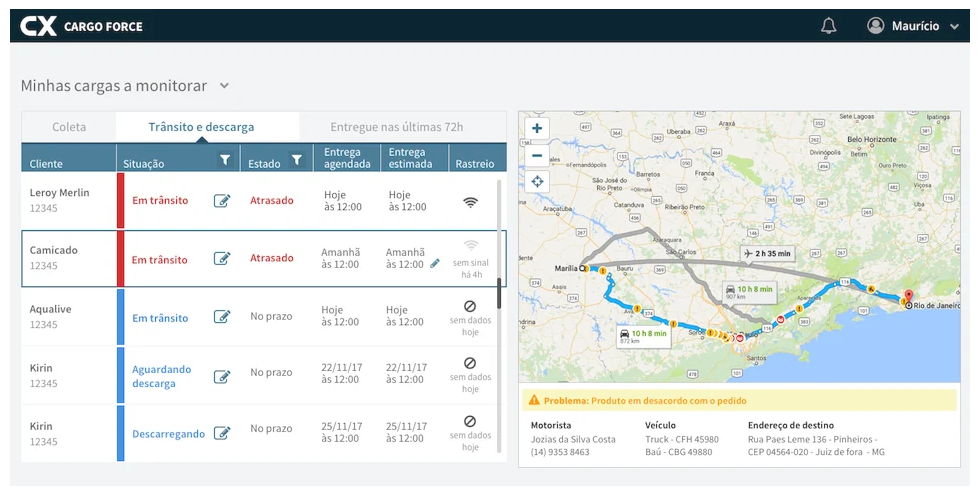The height and width of the screenshot is (497, 978).
Task: Click the Descarregando status link
Action: [168, 434]
